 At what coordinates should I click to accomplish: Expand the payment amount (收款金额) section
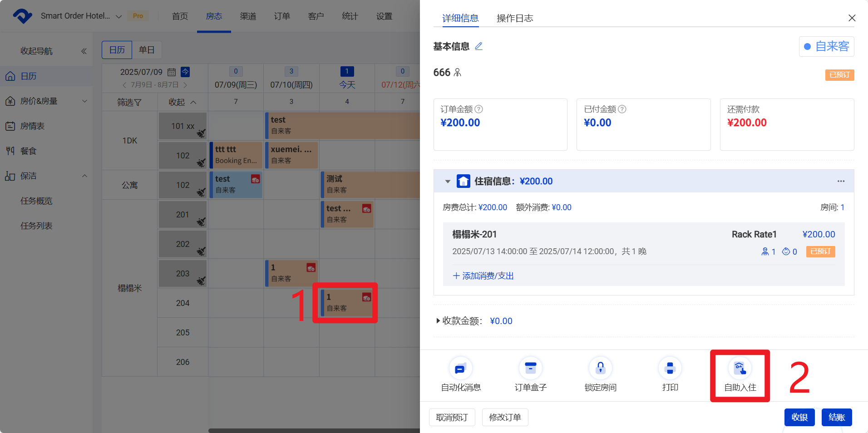[x=438, y=321]
